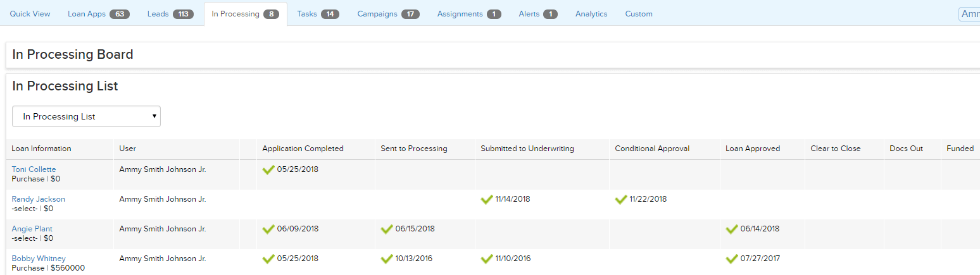Open Randy Jackson's loan link

[38, 199]
